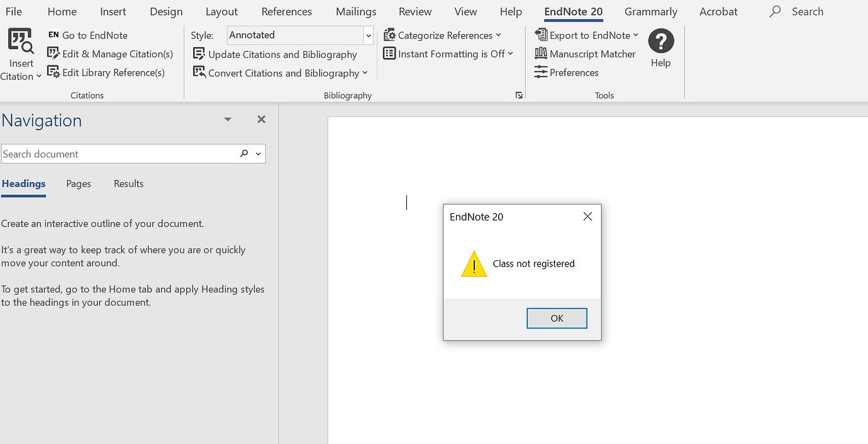This screenshot has width=868, height=444.
Task: Click Update Citations and Bibliography
Action: tap(277, 54)
